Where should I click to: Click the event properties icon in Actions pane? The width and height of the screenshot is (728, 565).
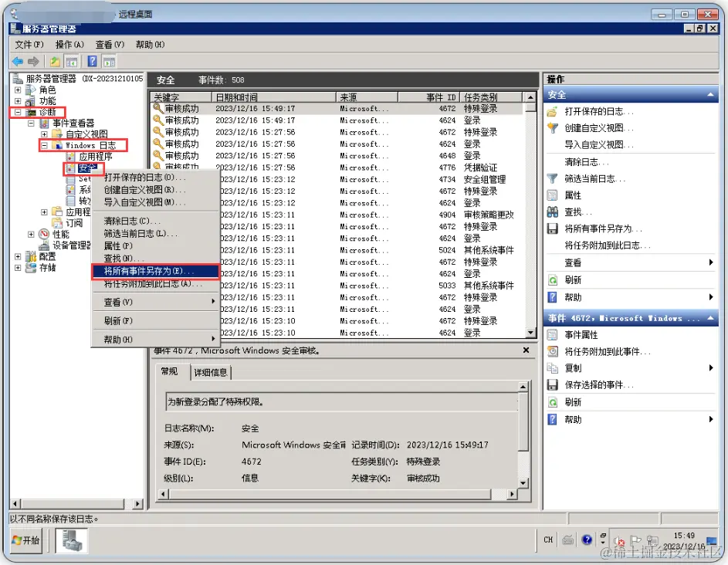coord(553,335)
